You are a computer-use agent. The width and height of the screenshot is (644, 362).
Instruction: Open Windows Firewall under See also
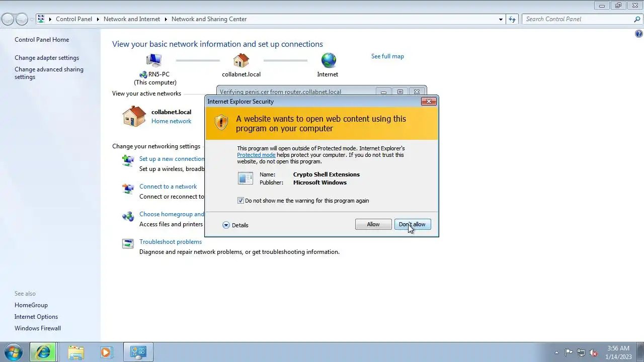pos(38,328)
